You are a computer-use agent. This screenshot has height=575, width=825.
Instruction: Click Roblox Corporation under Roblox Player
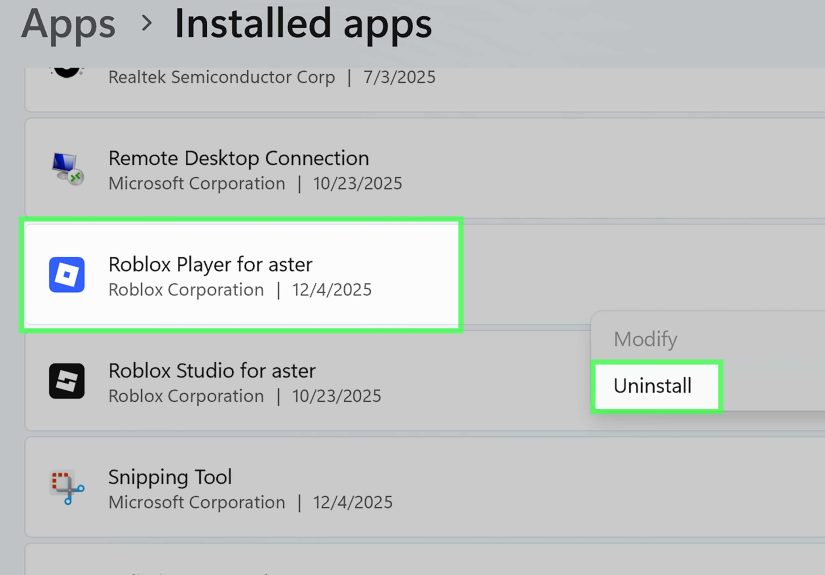(186, 289)
